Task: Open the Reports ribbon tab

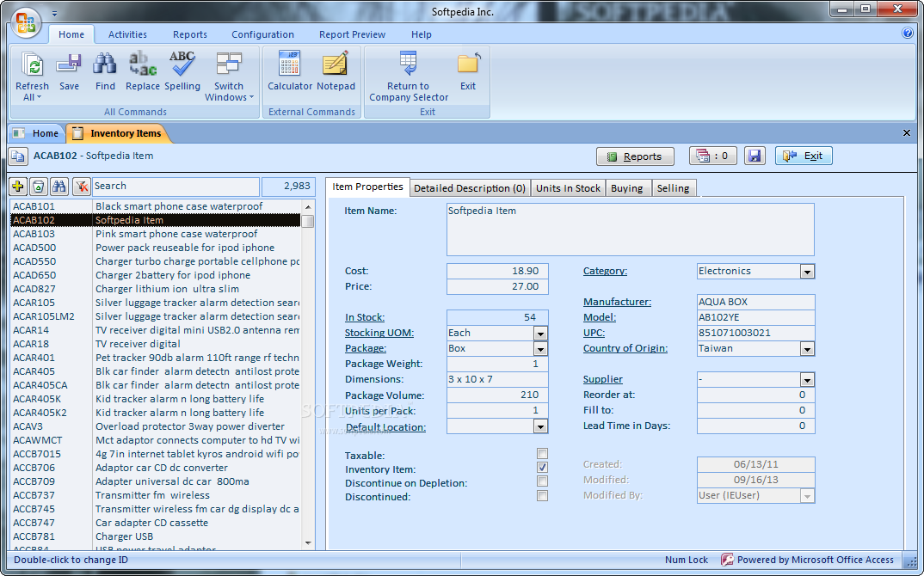Action: tap(190, 34)
